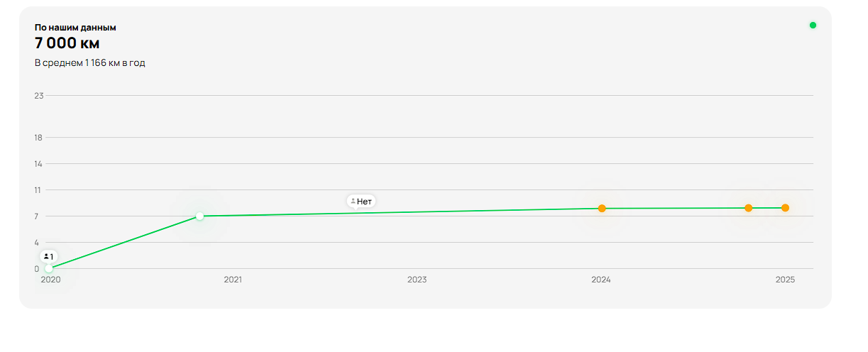868x352 pixels.
Task: Click the 2021 year label on the axis
Action: [233, 280]
